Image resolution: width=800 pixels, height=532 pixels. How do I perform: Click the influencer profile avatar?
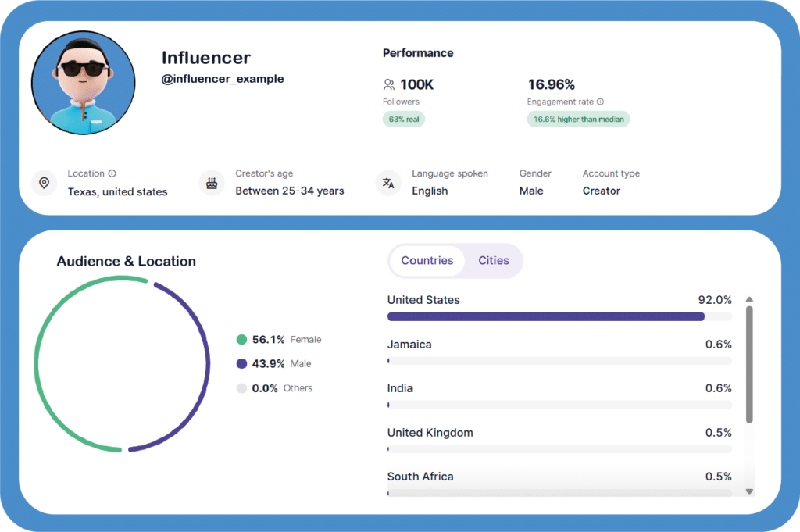point(84,83)
